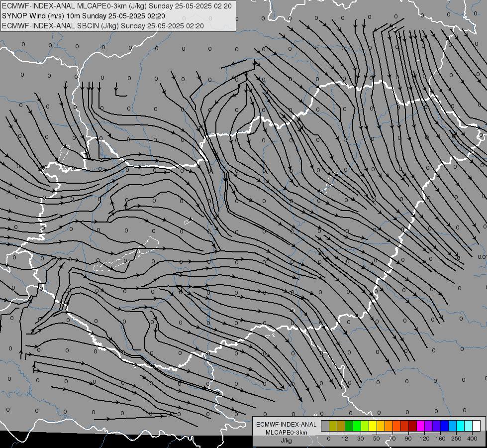Click the legend scale value '12'
The height and width of the screenshot is (448, 487).
pyautogui.click(x=345, y=439)
